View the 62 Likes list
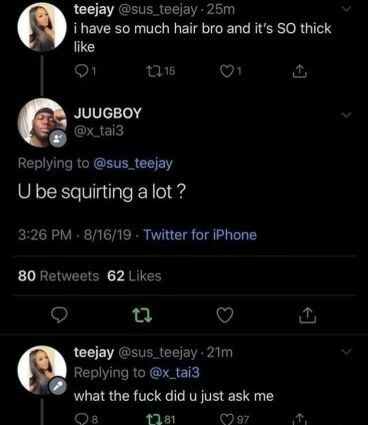 [134, 276]
